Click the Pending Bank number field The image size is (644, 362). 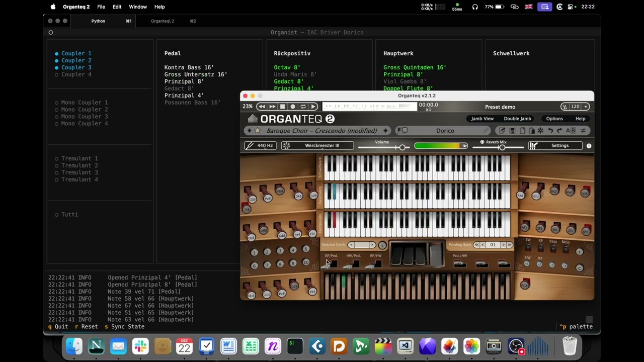pos(493,245)
